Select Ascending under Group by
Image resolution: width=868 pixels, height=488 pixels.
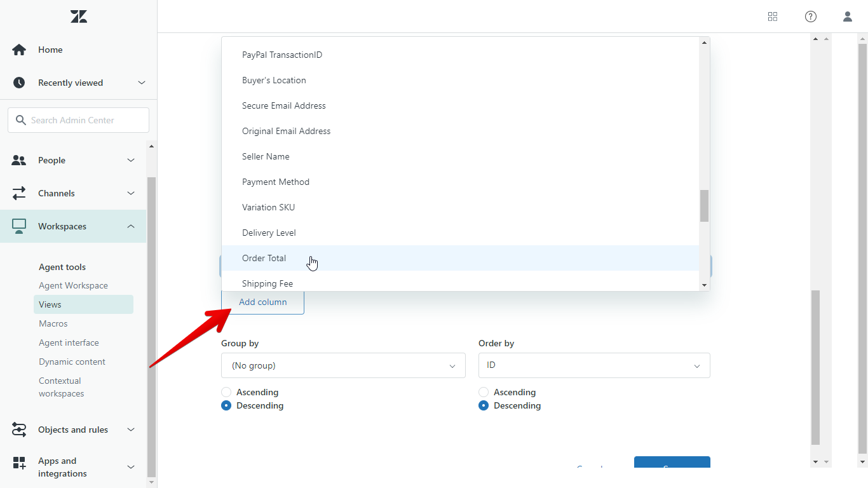click(x=226, y=392)
